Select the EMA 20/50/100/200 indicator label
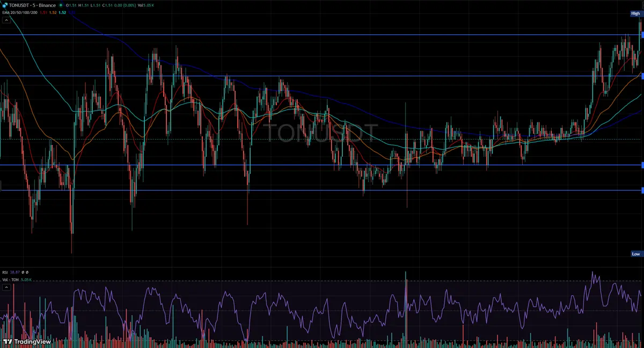 pos(20,12)
